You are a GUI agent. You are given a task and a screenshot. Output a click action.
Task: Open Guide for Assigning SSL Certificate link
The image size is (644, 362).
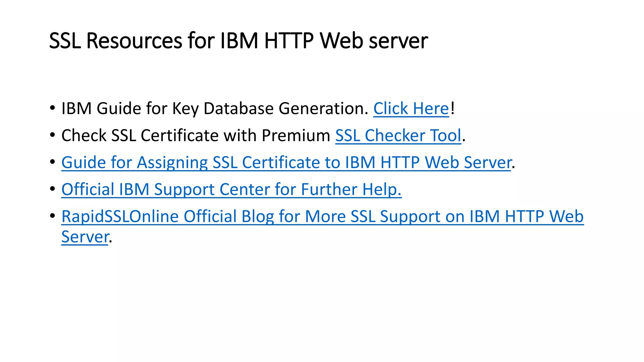[286, 163]
